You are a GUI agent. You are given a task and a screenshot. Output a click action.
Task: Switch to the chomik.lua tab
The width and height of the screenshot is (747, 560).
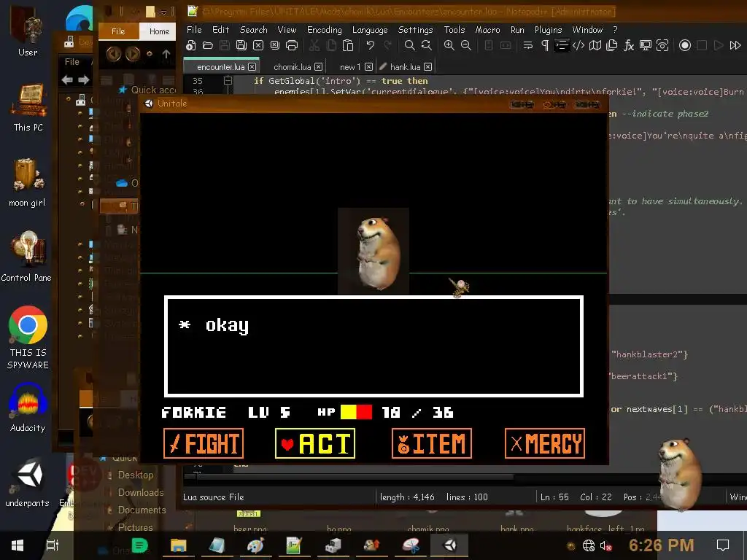[x=292, y=66]
